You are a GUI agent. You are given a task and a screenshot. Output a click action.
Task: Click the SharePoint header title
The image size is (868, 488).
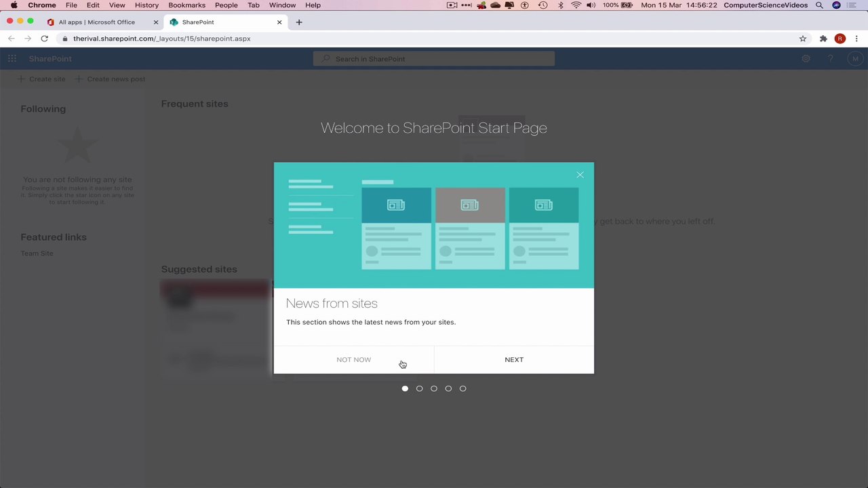tap(50, 59)
